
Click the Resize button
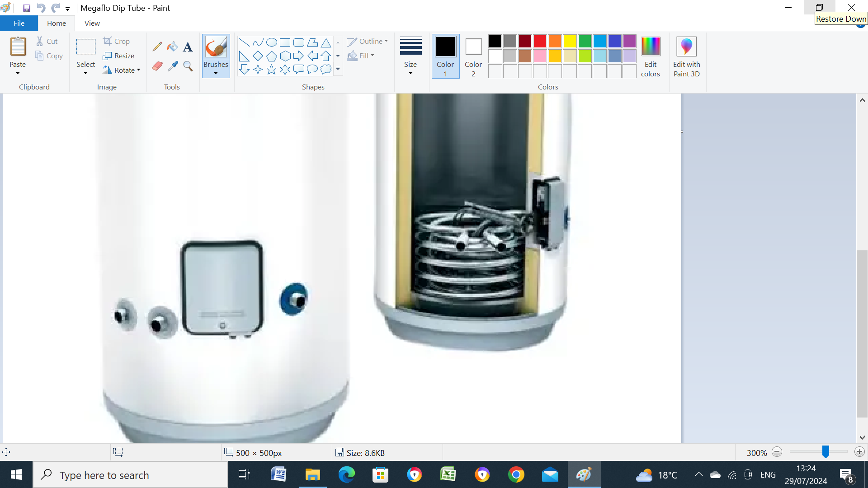[x=118, y=56]
